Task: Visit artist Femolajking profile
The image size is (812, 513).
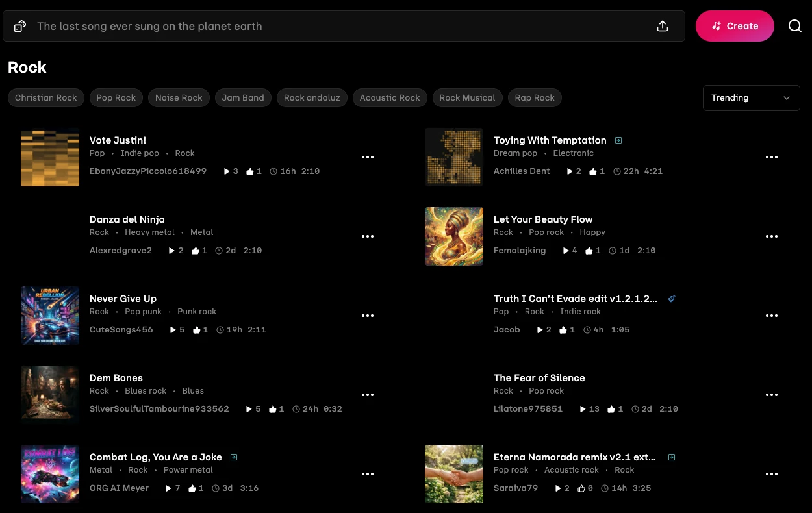Action: point(520,251)
